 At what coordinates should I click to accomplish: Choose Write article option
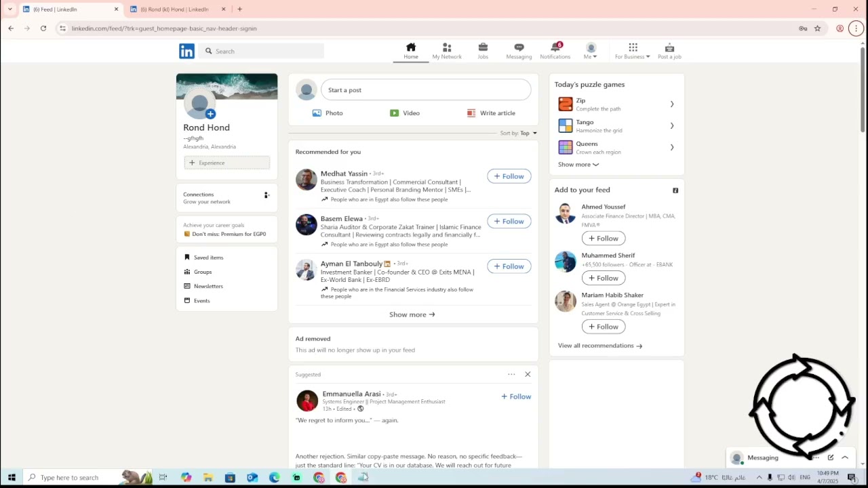point(491,113)
